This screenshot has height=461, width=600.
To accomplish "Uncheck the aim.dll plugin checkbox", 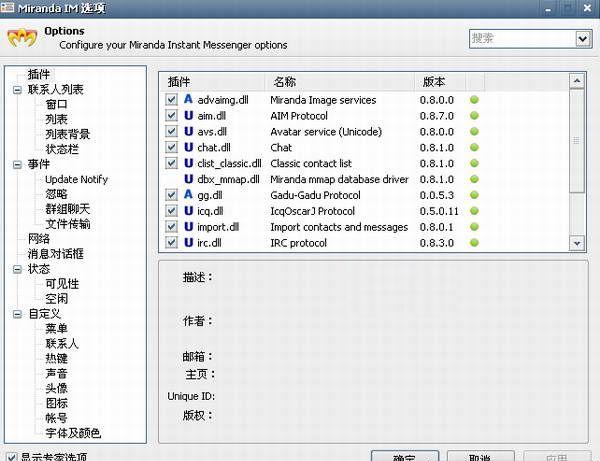I will pos(171,116).
